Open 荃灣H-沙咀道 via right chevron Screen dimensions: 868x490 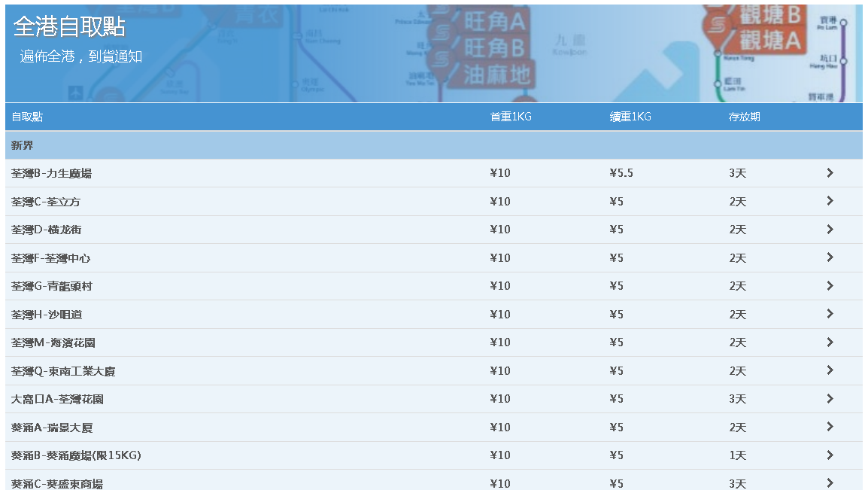point(830,314)
